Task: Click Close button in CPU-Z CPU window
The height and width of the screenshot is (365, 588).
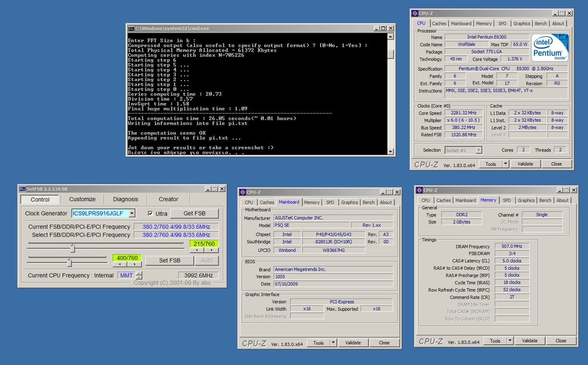Action: coord(556,164)
